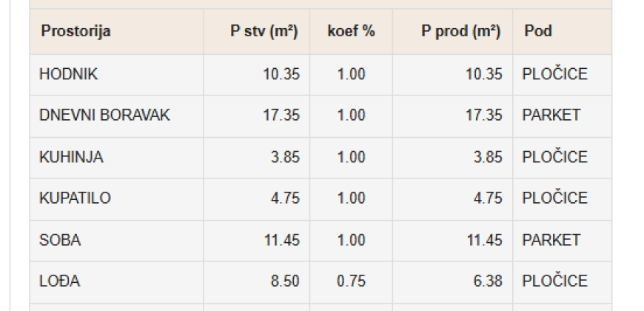The image size is (644, 311).
Task: Click the 4.75 P prod value for KUPATILO
Action: (x=487, y=198)
